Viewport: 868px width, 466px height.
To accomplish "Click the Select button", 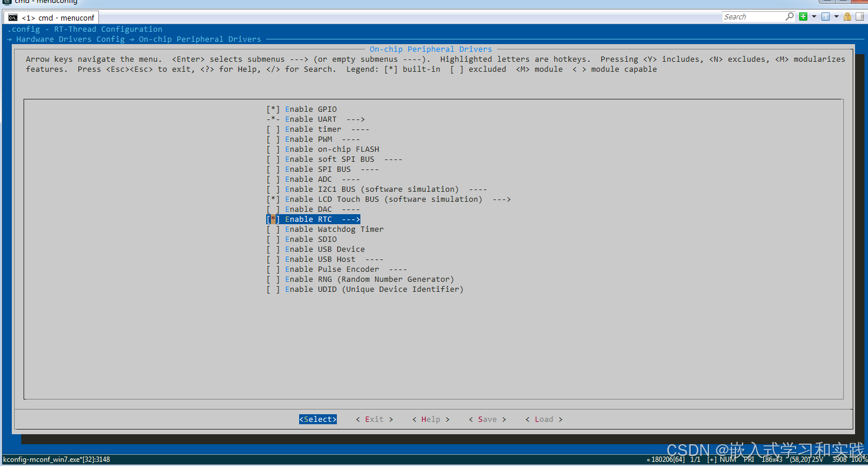I will pos(317,419).
